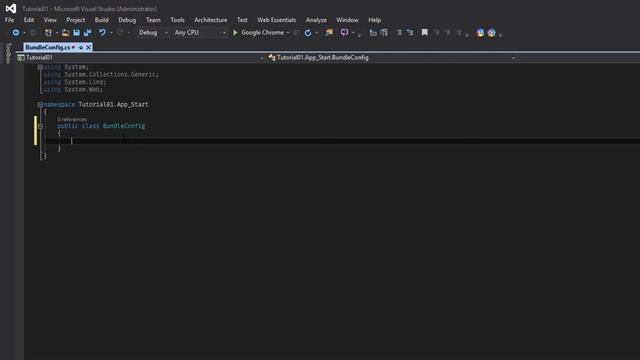Click the second colorful round extension icon
Viewport: 640px width, 360px height.
(491, 33)
